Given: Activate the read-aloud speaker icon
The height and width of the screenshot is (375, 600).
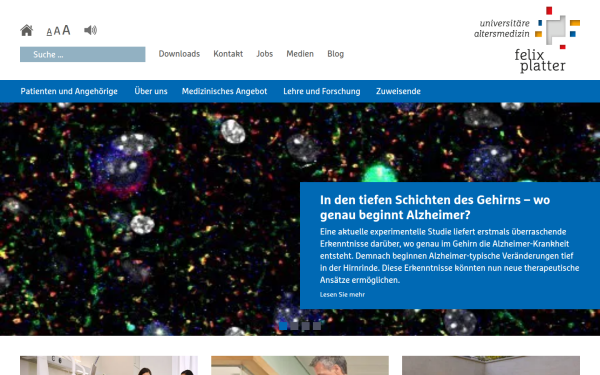Looking at the screenshot, I should point(90,30).
